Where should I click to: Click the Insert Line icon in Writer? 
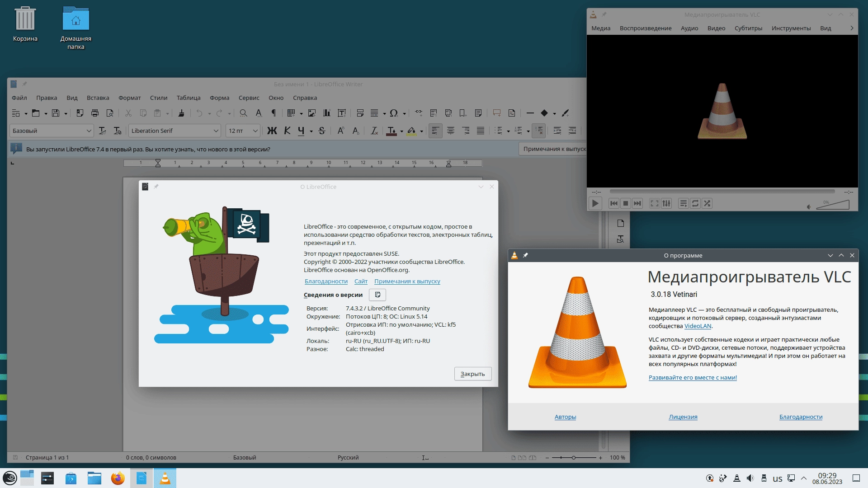click(530, 113)
